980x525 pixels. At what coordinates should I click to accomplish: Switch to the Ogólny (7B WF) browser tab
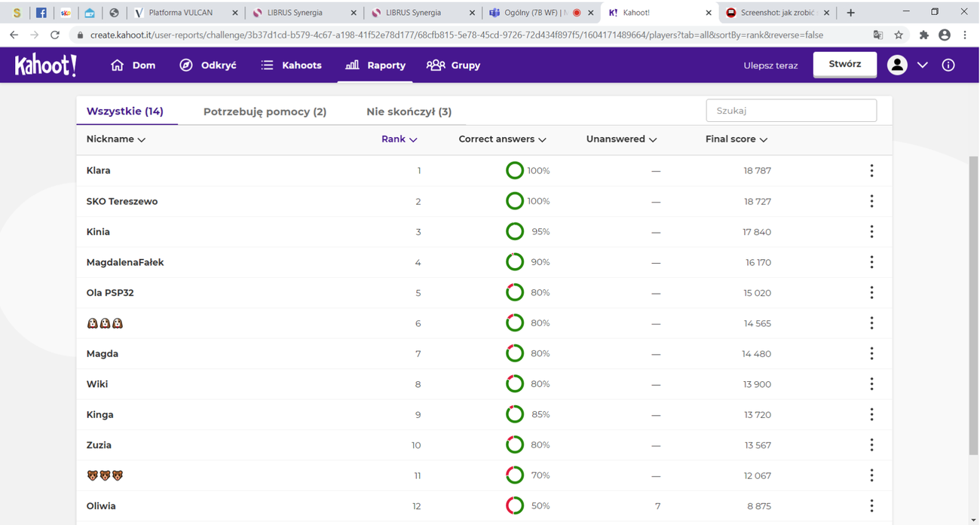click(541, 13)
